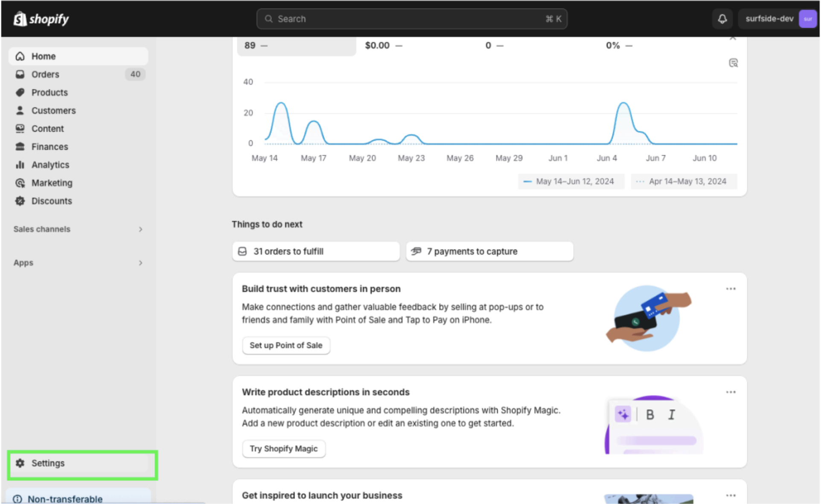This screenshot has width=821, height=504.
Task: Select the 0% metric
Action: 619,46
